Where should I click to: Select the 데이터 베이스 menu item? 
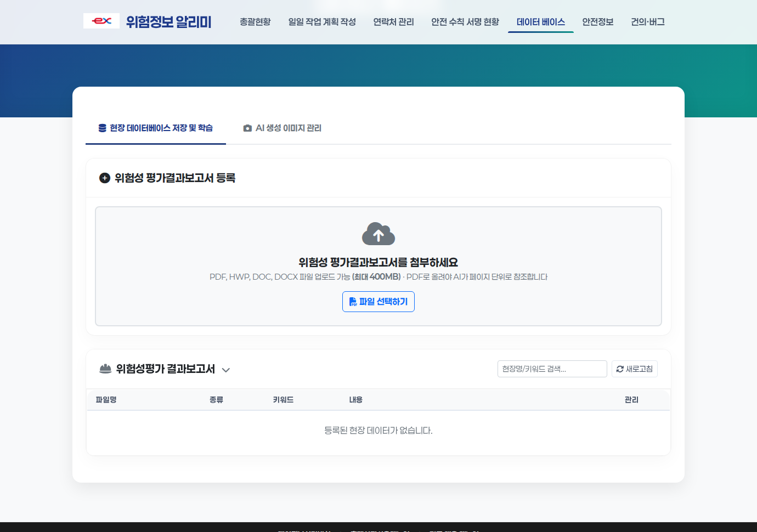[x=541, y=22]
